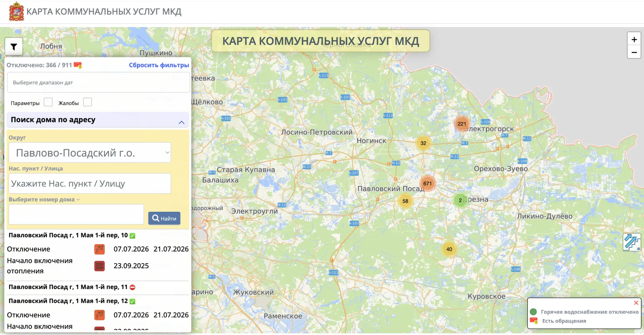Click the page header title КАРТА КОММУНАЛЬНЫХ УСЛУГ МКД

(x=104, y=12)
